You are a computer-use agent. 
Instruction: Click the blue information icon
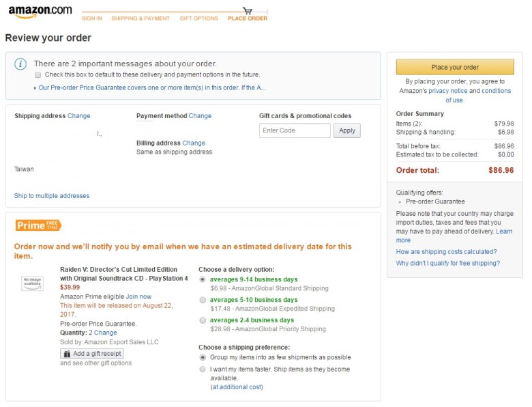coord(21,64)
